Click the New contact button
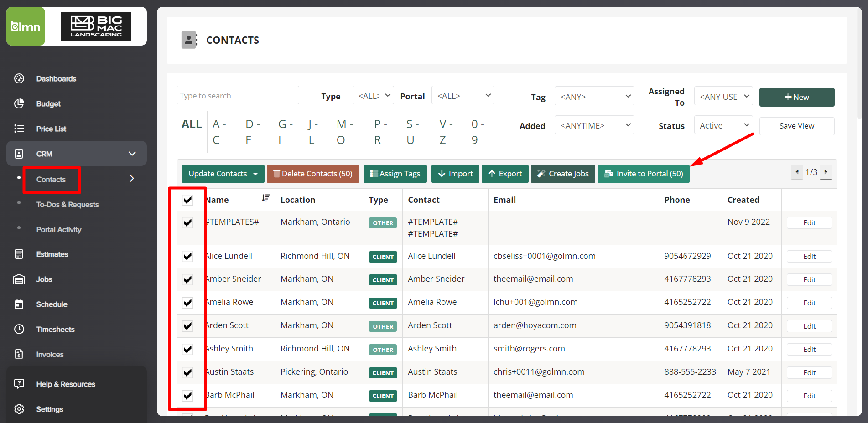 (797, 97)
